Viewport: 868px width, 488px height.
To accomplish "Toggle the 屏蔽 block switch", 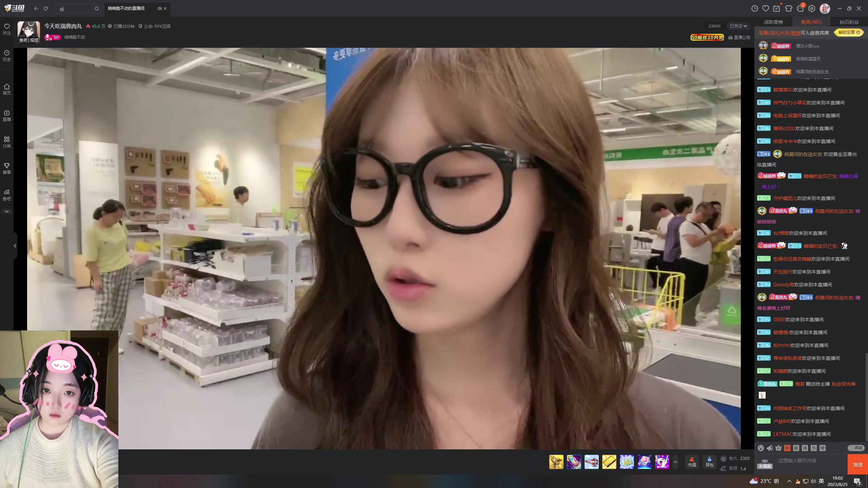I will tap(855, 448).
